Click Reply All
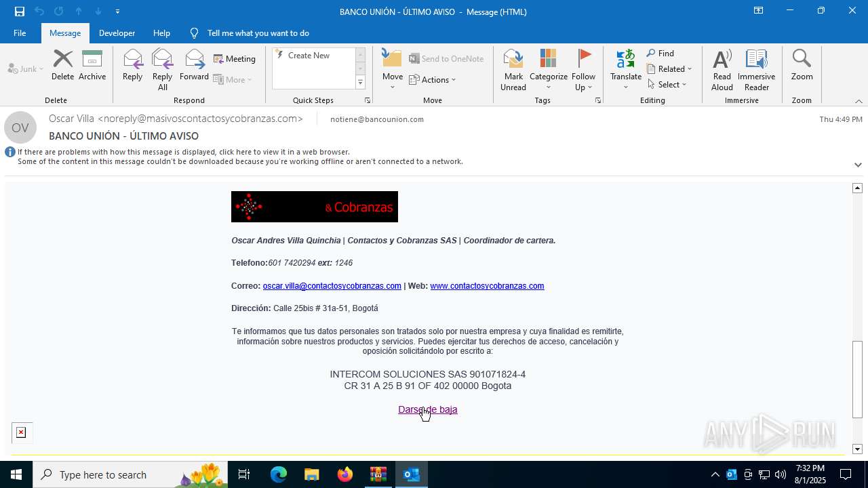Viewport: 868px width, 488px height. coord(162,70)
